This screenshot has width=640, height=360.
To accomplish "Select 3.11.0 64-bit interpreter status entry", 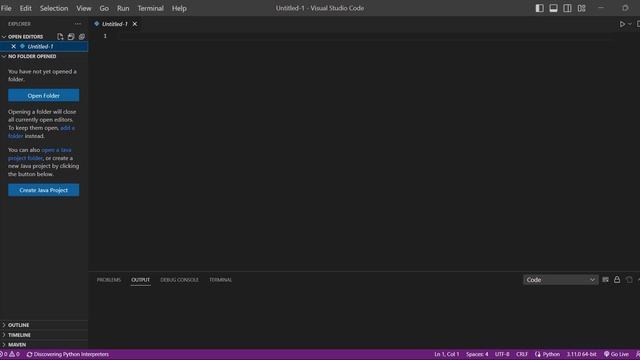I will click(x=581, y=354).
